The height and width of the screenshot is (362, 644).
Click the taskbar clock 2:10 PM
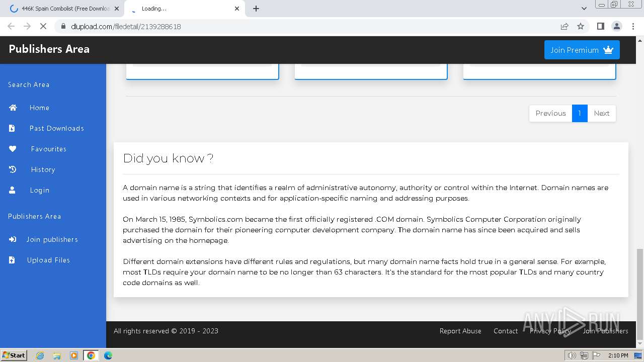coord(618,355)
